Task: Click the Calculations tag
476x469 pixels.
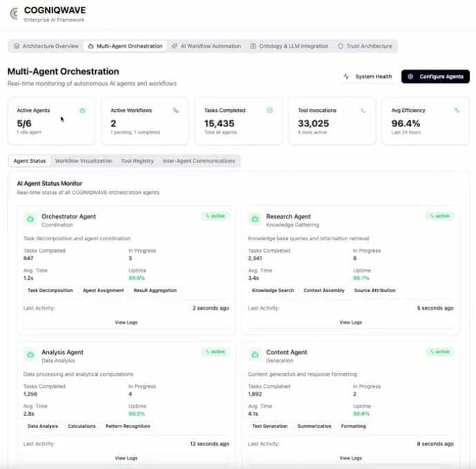Action: pyautogui.click(x=82, y=426)
